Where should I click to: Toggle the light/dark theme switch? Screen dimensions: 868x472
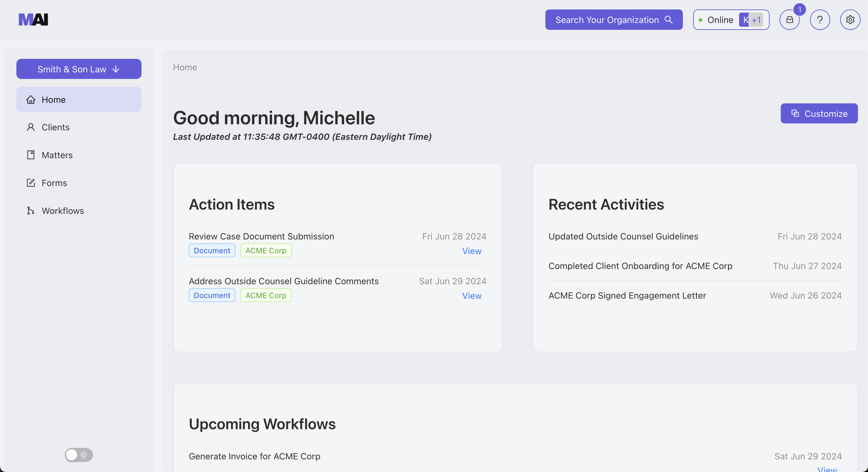79,455
